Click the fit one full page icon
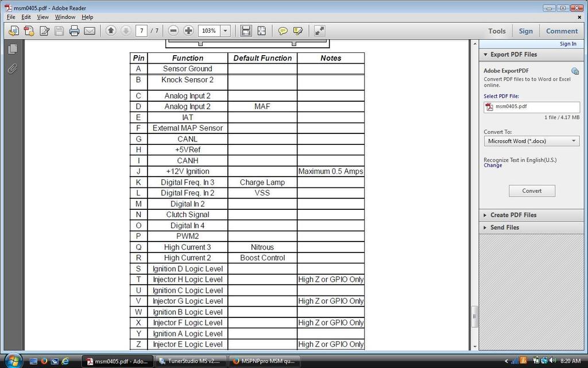Screen dimensions: 588x368 pos(262,31)
